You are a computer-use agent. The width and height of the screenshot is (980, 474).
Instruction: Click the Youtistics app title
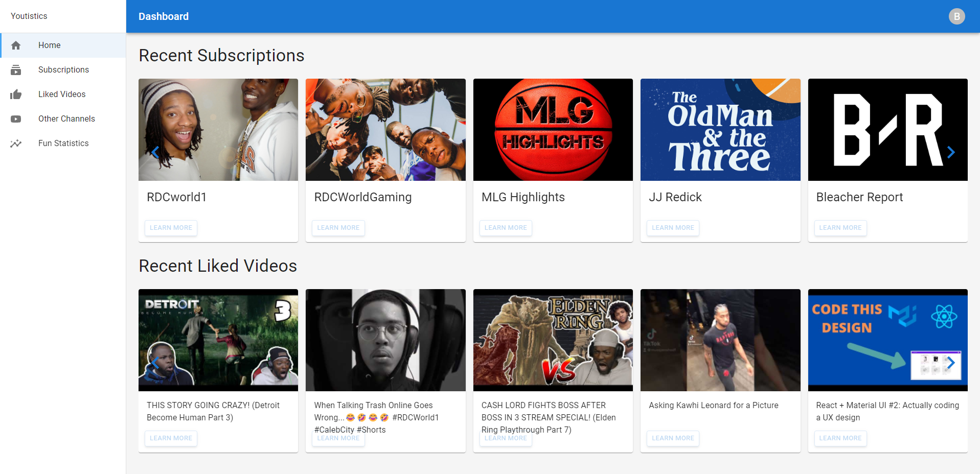click(x=29, y=16)
